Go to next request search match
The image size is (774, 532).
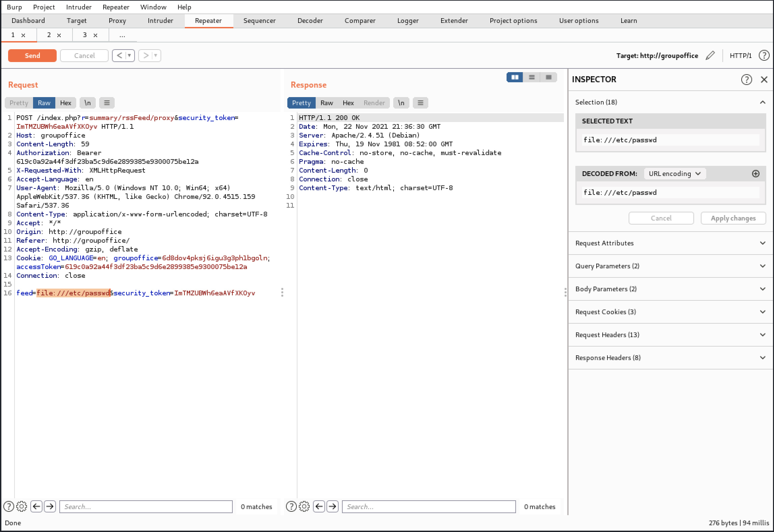[50, 506]
